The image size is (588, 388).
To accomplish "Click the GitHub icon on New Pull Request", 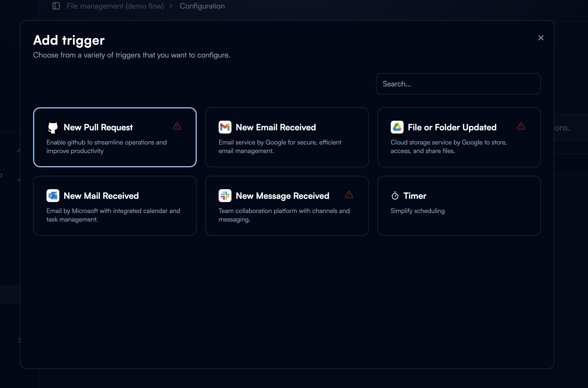I will pos(53,127).
